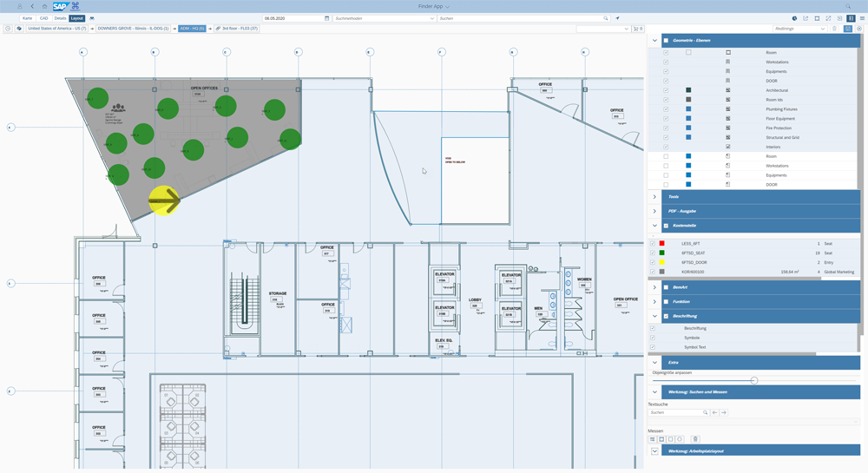Click the share/export icon in top toolbar
The width and height of the screenshot is (868, 473).
tap(806, 18)
